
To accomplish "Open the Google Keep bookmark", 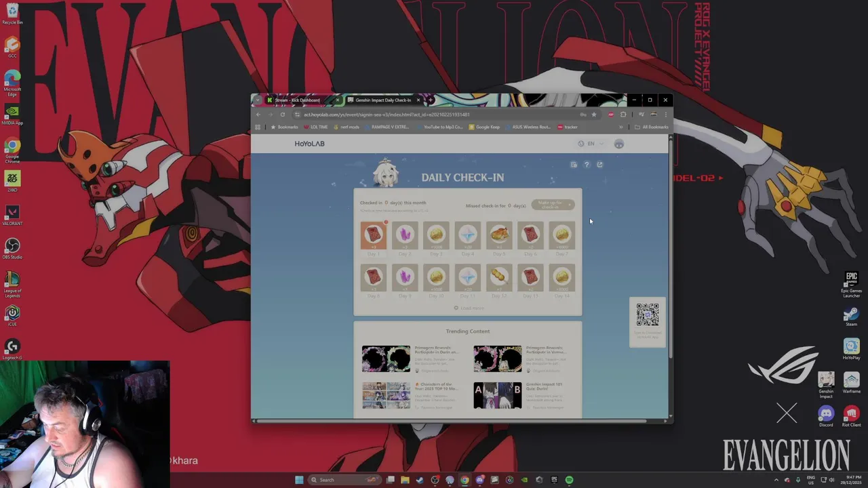I will click(x=484, y=127).
